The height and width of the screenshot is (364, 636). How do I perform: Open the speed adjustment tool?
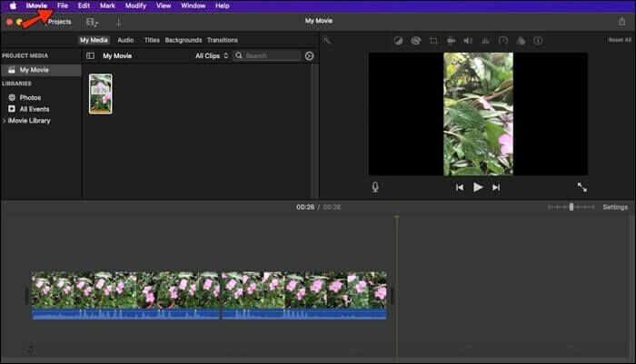pos(503,41)
